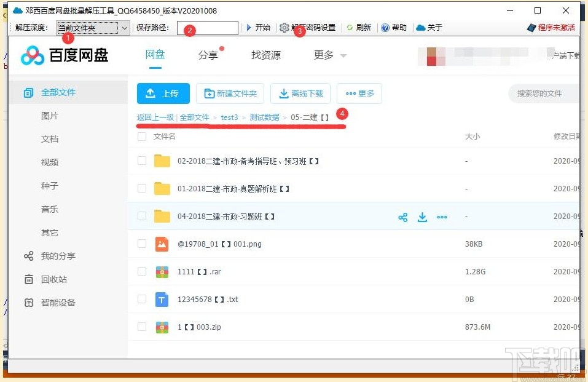The height and width of the screenshot is (382, 588).
Task: Select the @19708_01【】001.png checkbox
Action: [x=142, y=244]
